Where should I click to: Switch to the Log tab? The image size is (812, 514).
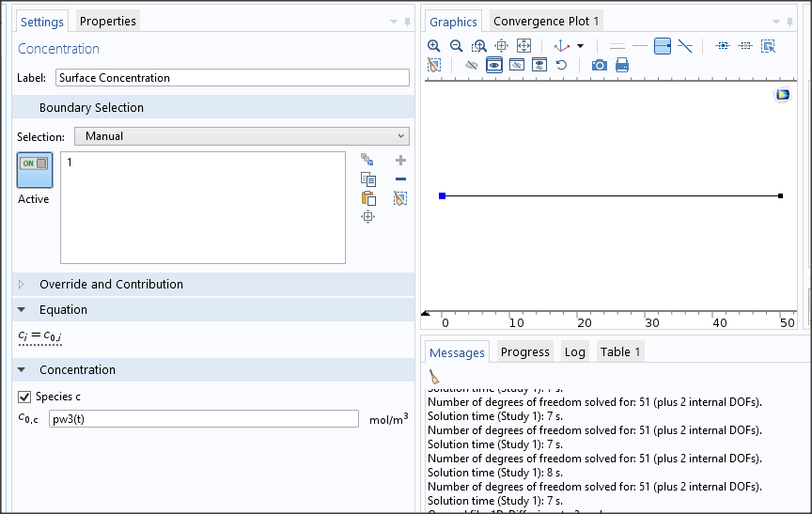(574, 352)
